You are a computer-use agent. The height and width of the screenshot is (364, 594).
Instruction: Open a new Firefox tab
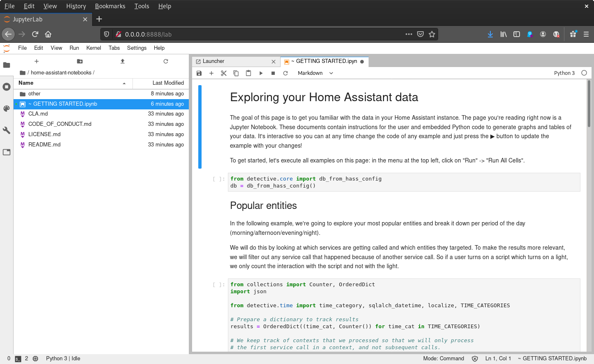(99, 19)
